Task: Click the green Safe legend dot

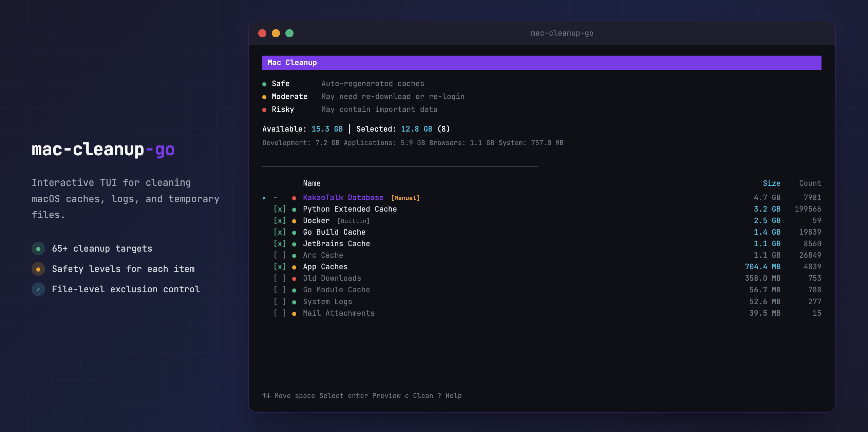Action: [264, 84]
